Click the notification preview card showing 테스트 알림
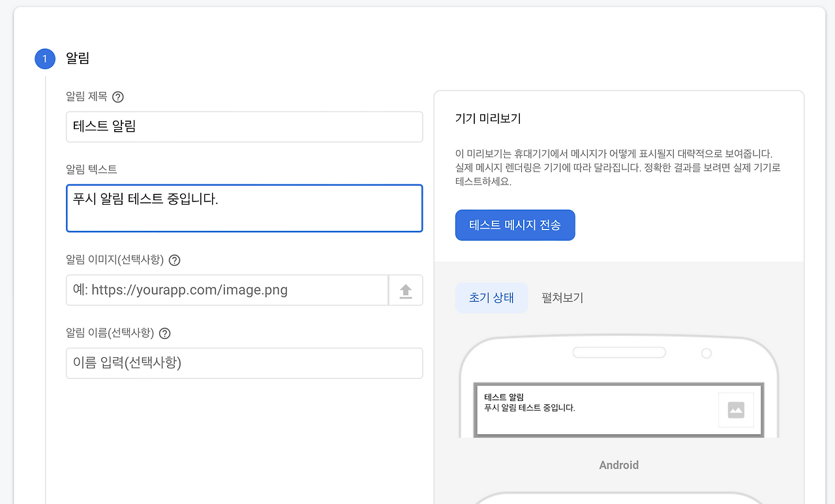 [x=618, y=409]
